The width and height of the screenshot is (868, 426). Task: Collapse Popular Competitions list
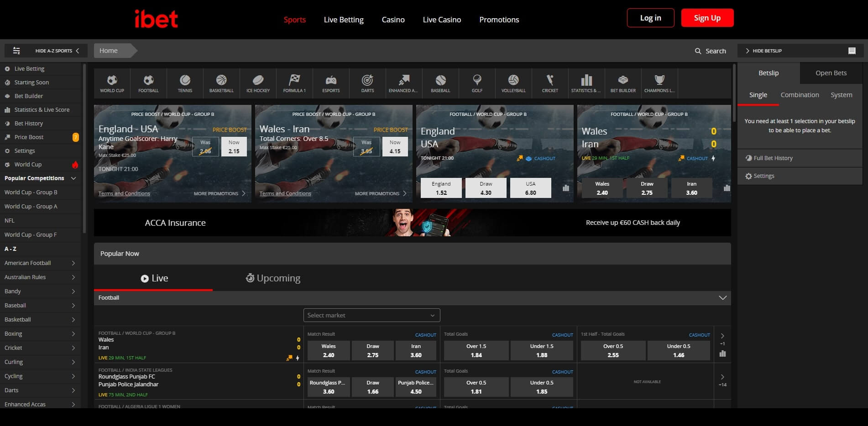[73, 178]
